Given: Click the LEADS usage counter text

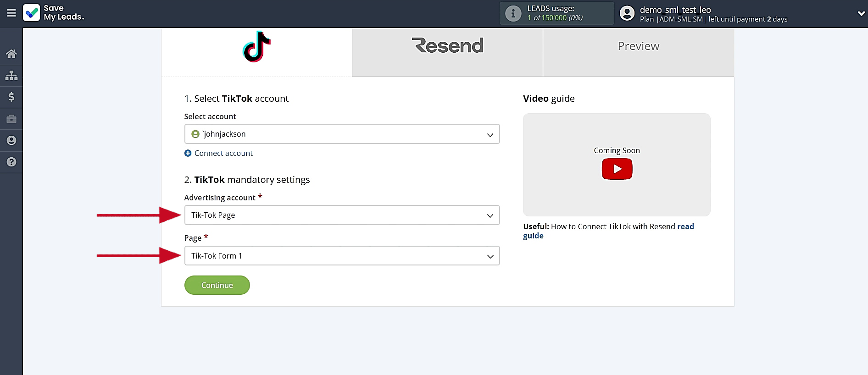Looking at the screenshot, I should point(555,18).
